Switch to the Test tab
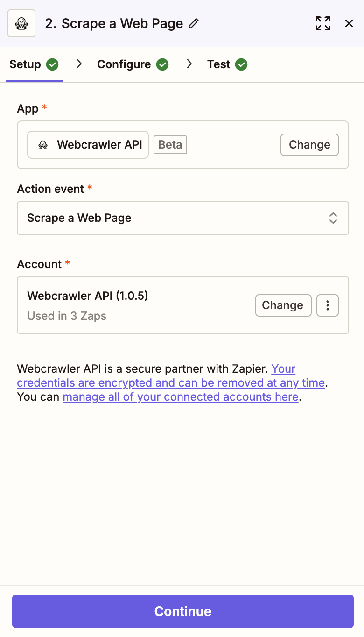Viewport: 364px width, 637px height. (219, 64)
